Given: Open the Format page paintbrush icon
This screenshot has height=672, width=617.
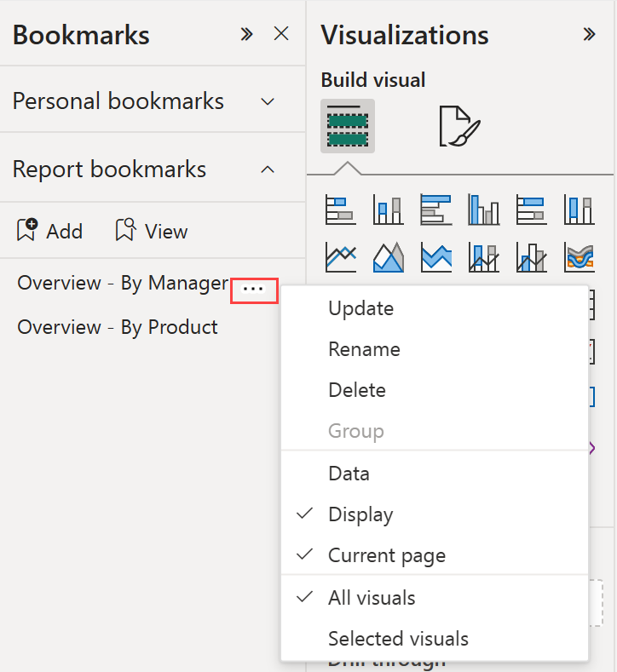Looking at the screenshot, I should pyautogui.click(x=459, y=127).
